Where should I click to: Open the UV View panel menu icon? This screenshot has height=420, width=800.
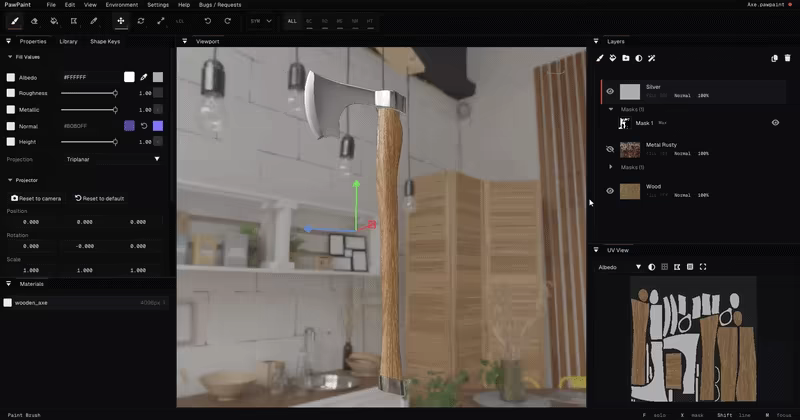tap(596, 250)
